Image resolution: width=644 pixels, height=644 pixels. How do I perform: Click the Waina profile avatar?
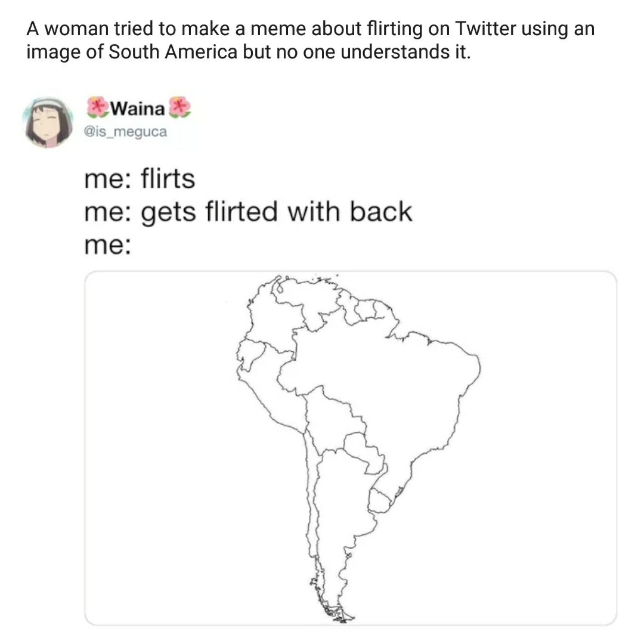47,122
